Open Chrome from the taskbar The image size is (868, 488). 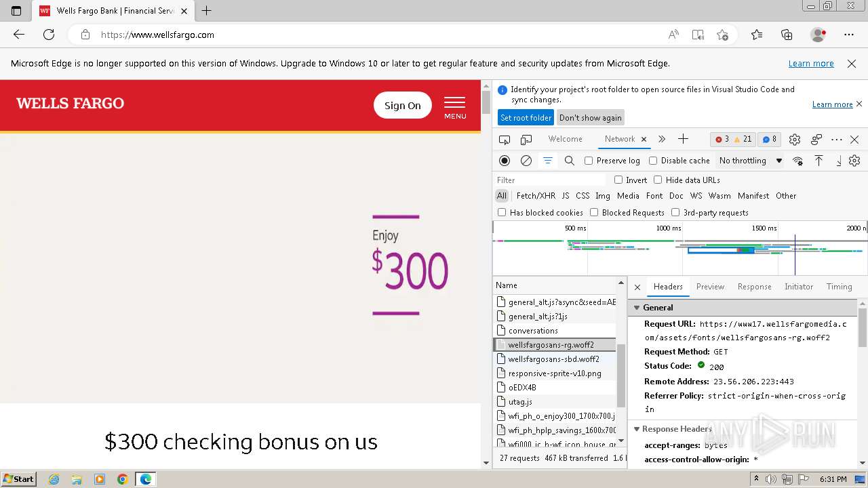[122, 479]
